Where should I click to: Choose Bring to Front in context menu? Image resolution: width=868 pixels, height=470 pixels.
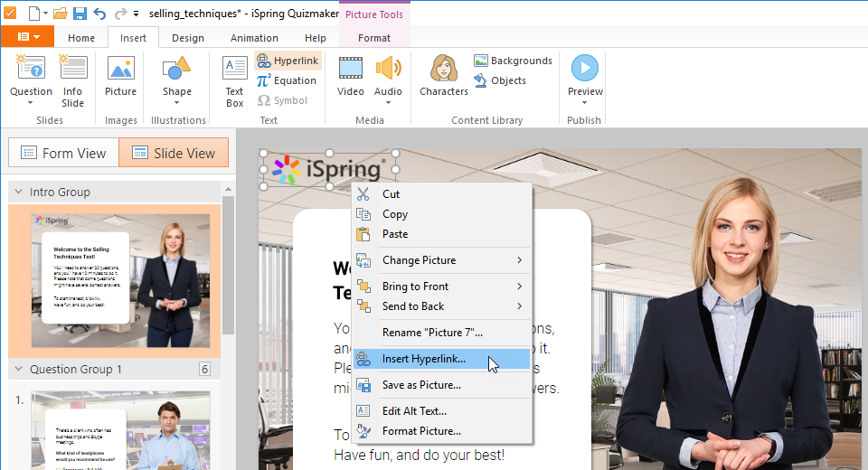click(x=442, y=287)
